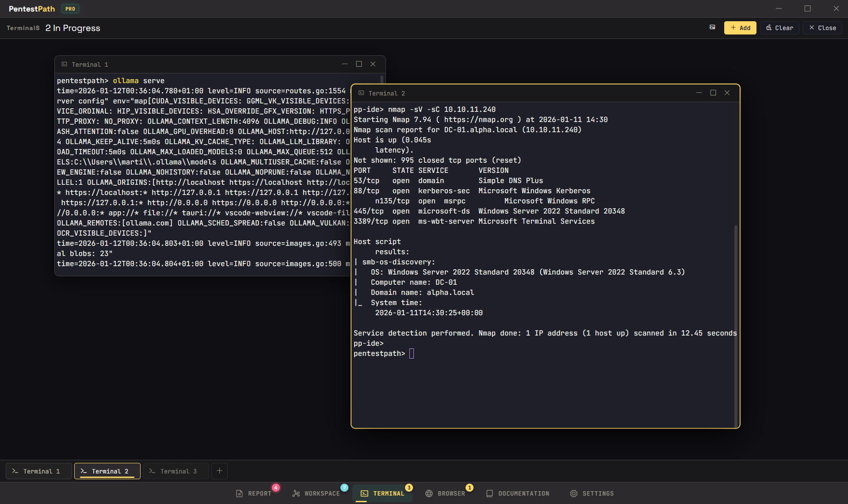Click the Terminal 1 title bar label
848x504 pixels.
(x=90, y=65)
